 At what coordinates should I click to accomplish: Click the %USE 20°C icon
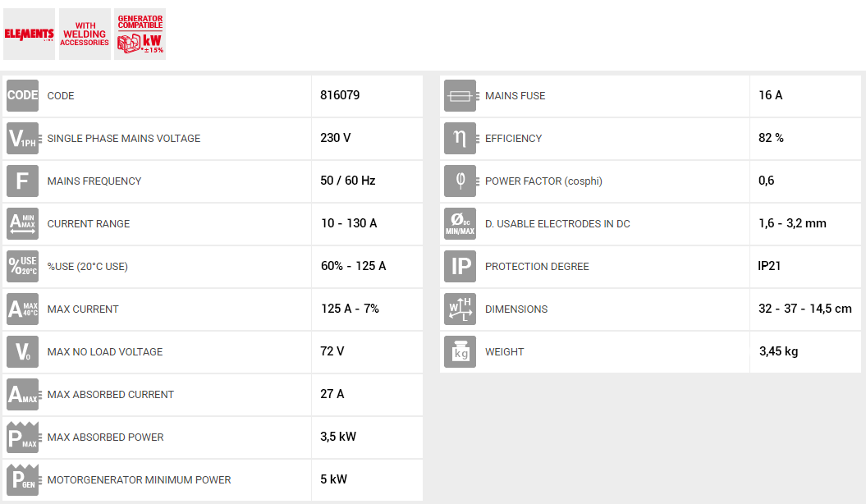pos(22,266)
